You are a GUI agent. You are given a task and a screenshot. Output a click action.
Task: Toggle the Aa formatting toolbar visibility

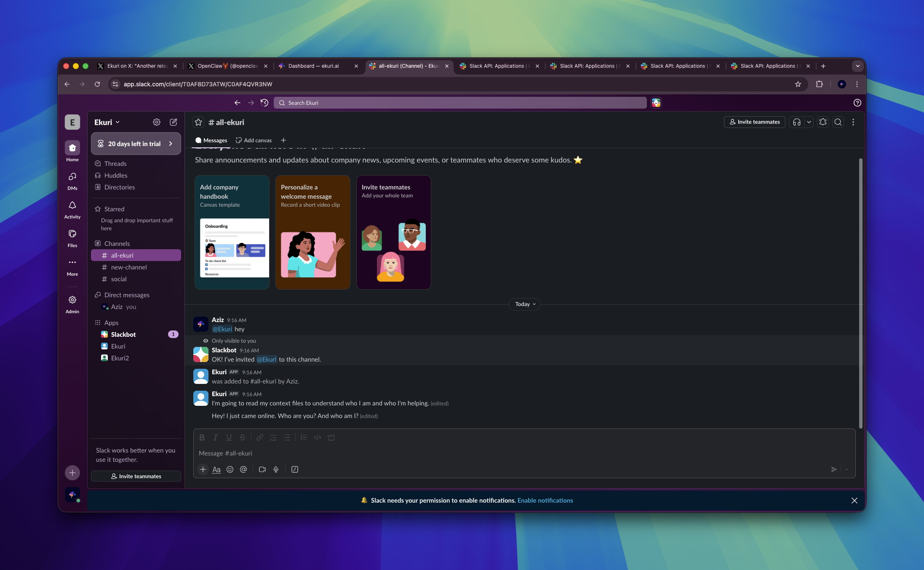coord(216,469)
